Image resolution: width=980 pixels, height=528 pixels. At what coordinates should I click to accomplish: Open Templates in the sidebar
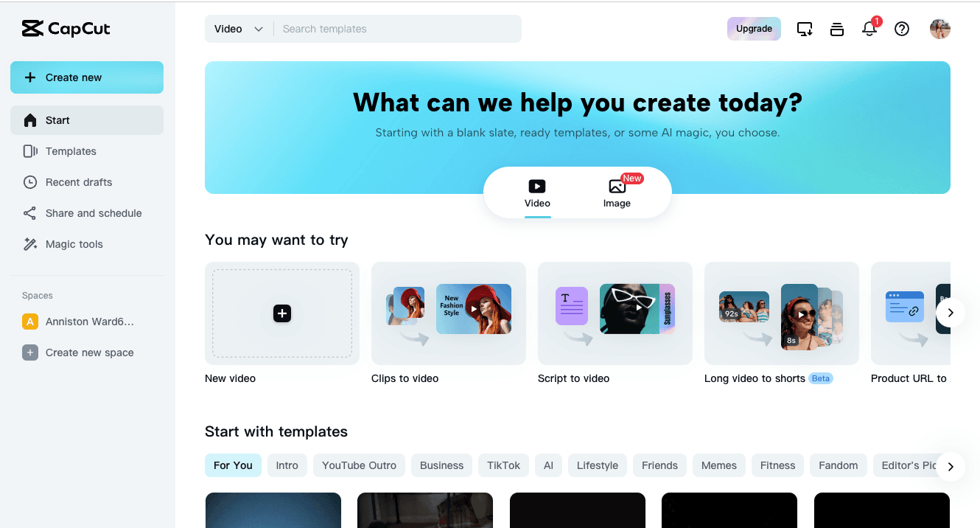71,151
